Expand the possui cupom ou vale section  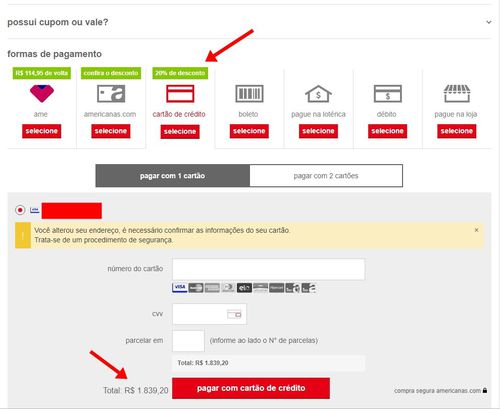tap(489, 22)
